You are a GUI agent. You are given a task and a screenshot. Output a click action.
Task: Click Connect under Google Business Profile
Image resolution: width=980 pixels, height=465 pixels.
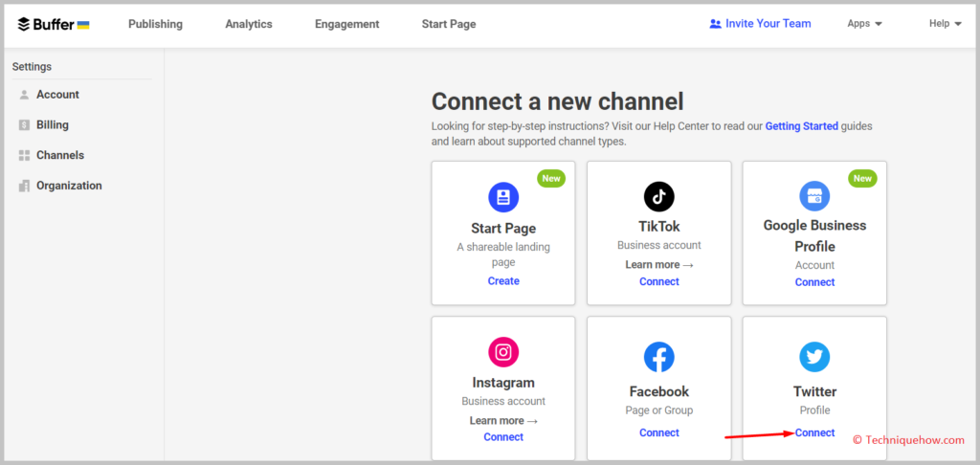(x=814, y=282)
